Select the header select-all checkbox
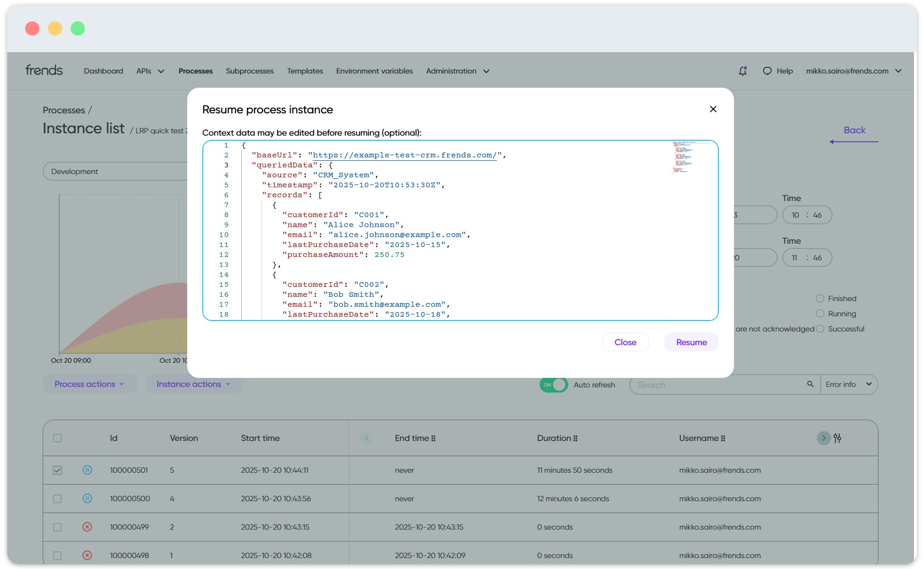This screenshot has height=569, width=924. tap(57, 438)
